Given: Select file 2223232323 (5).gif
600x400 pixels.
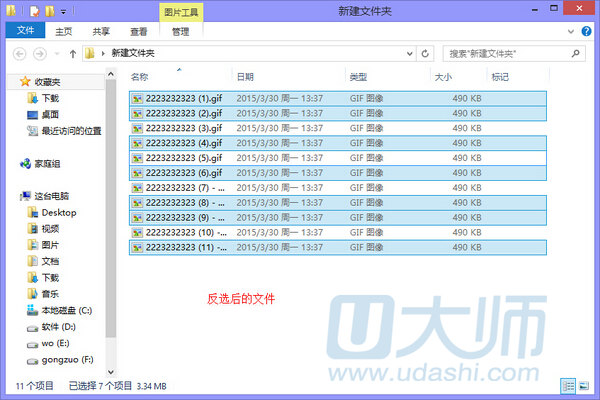Looking at the screenshot, I should pyautogui.click(x=338, y=158).
